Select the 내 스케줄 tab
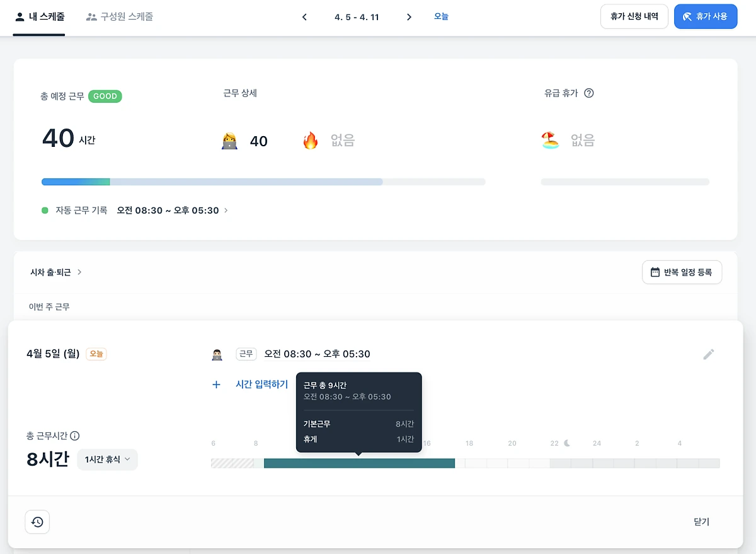756x554 pixels. click(x=39, y=16)
